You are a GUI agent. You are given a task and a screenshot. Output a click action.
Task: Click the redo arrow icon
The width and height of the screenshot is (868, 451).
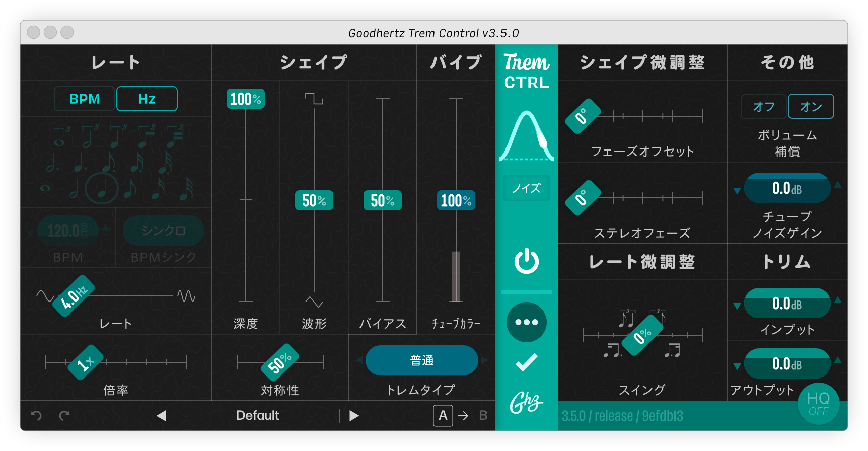click(x=64, y=416)
